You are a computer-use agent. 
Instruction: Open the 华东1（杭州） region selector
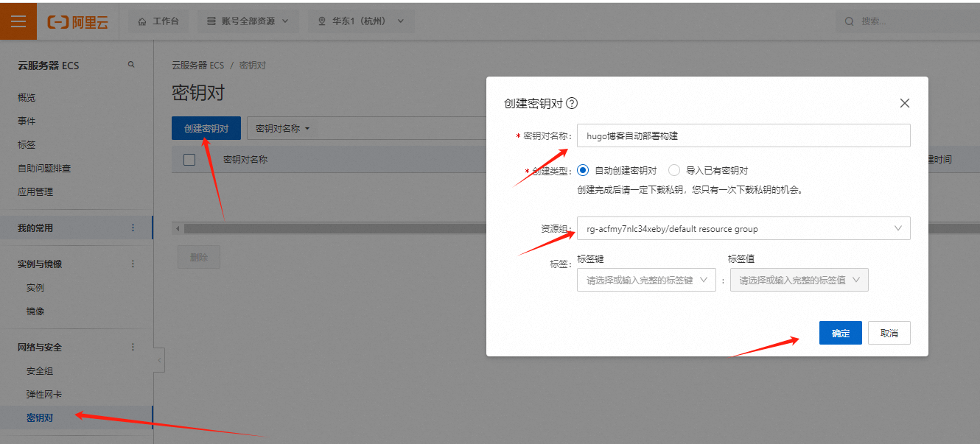(x=361, y=21)
